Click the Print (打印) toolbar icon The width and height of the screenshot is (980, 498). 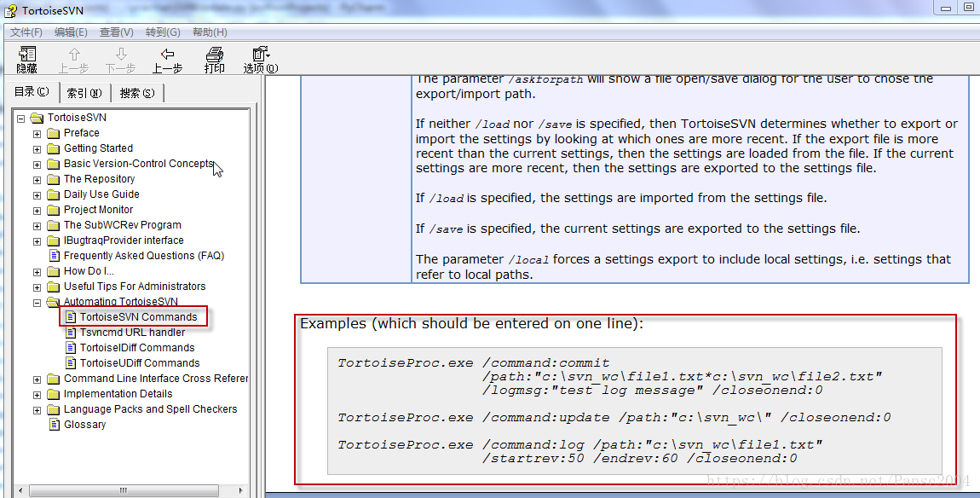coord(215,54)
